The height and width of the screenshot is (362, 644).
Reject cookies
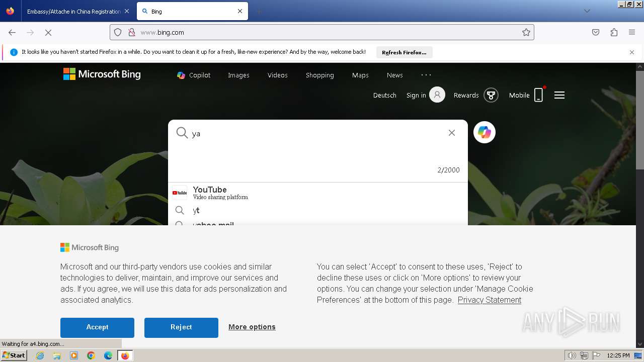(181, 327)
